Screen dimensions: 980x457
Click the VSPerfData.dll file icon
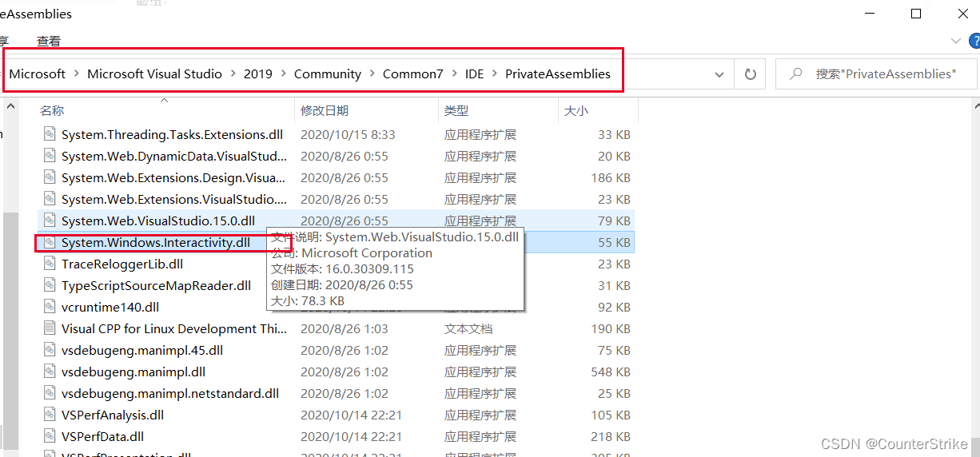(50, 436)
